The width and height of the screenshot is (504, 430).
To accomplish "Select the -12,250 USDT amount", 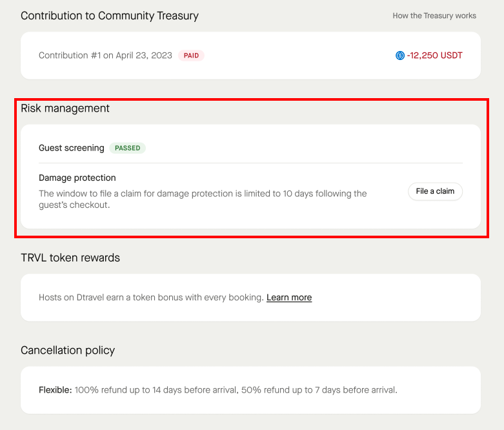I will point(434,56).
